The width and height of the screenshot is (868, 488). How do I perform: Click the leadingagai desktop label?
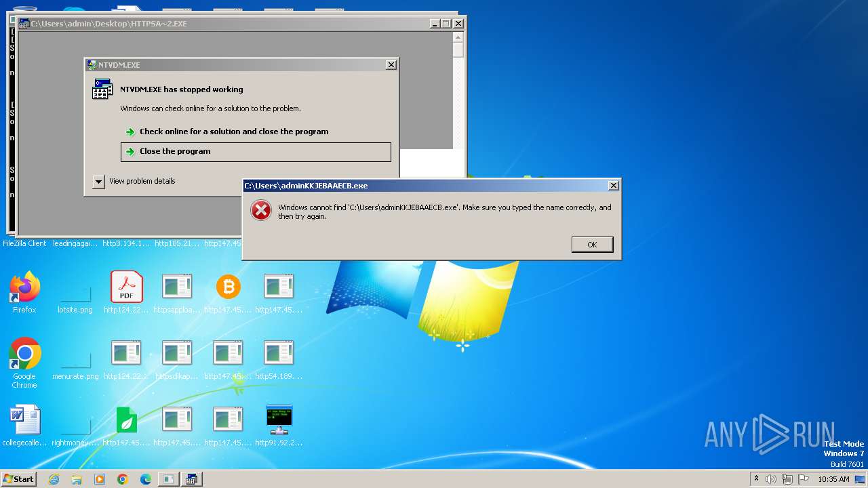(x=75, y=243)
